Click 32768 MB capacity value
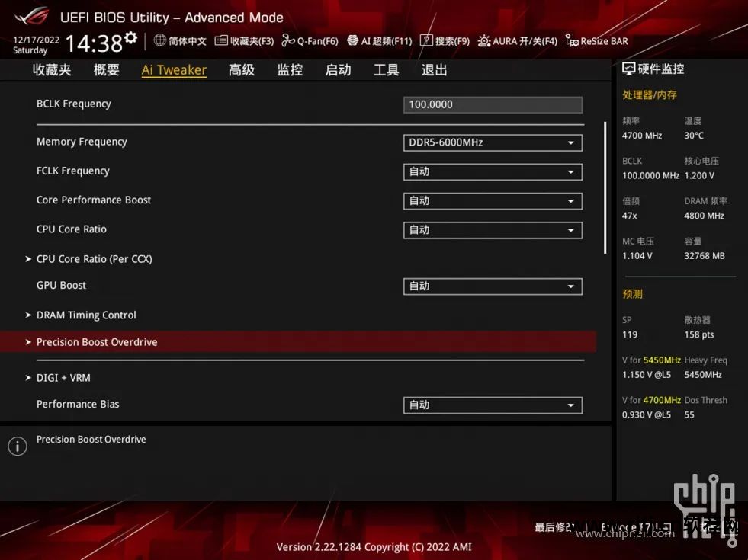The image size is (748, 560). [705, 255]
